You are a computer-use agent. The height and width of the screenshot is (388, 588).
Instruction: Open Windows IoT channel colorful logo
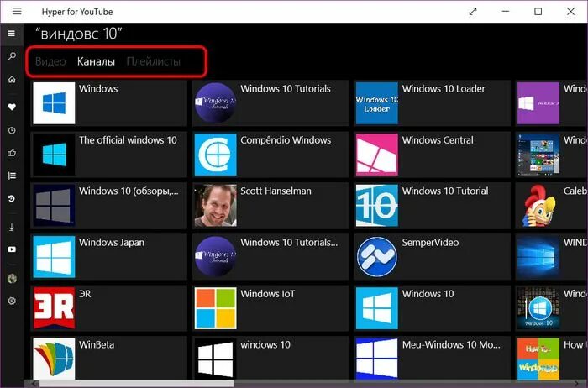[x=216, y=308]
